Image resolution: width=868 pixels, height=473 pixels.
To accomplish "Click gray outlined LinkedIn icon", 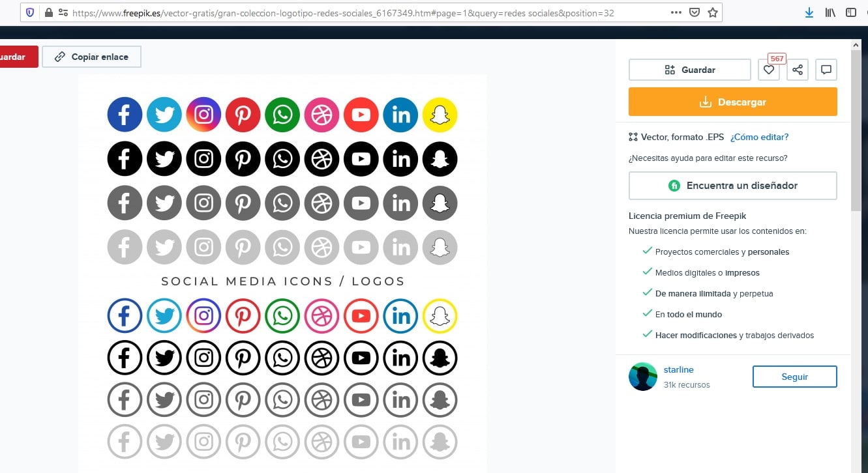I will click(x=401, y=400).
